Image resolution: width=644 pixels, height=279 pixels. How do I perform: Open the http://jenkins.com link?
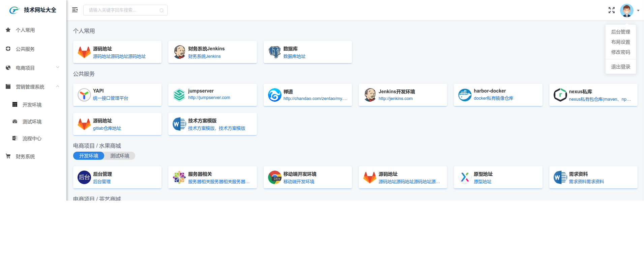pyautogui.click(x=396, y=99)
